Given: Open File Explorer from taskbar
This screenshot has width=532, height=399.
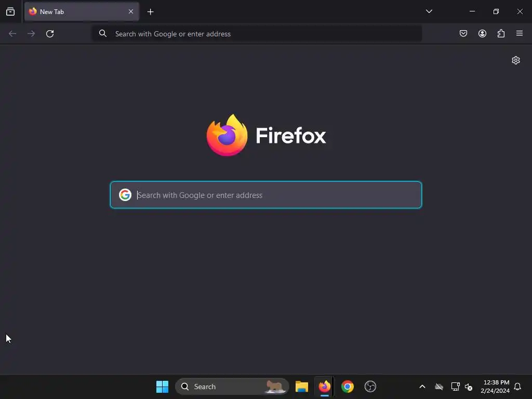Looking at the screenshot, I should [302, 387].
